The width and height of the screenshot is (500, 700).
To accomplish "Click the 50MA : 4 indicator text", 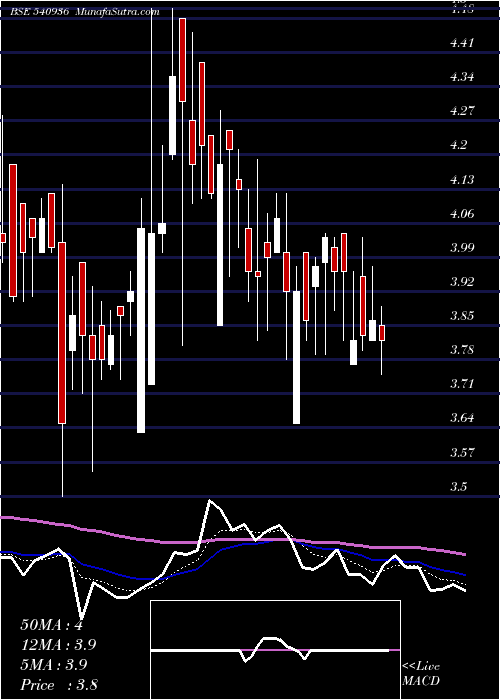I will pos(52,625).
